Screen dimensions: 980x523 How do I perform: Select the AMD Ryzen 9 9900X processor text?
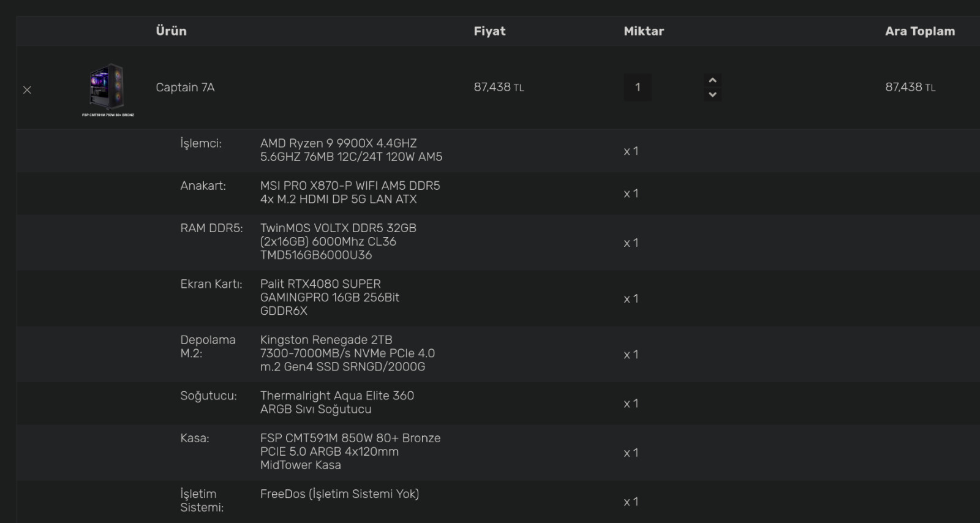351,150
